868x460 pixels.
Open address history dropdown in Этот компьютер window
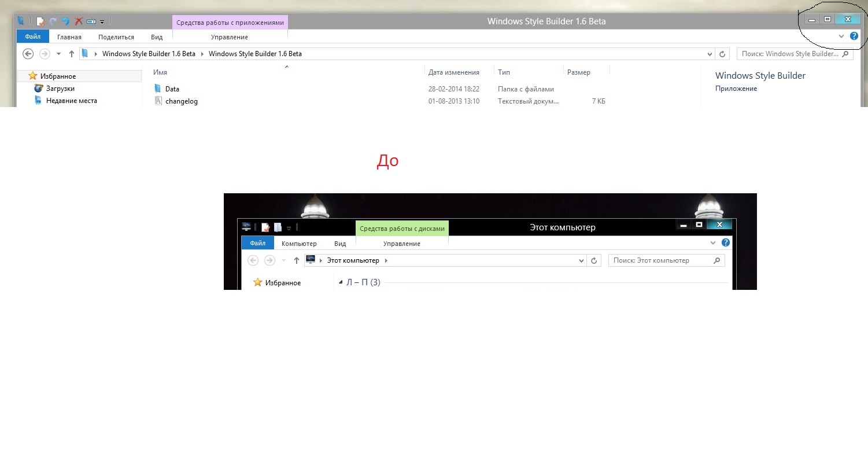tap(582, 261)
